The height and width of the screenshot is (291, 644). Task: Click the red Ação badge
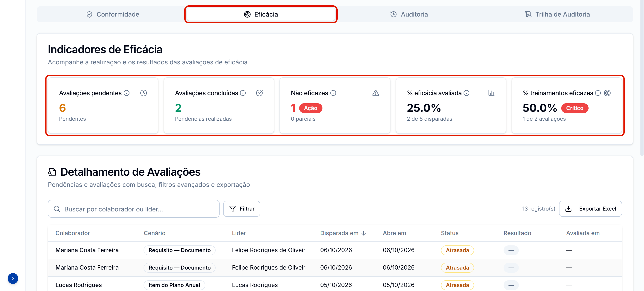[311, 108]
